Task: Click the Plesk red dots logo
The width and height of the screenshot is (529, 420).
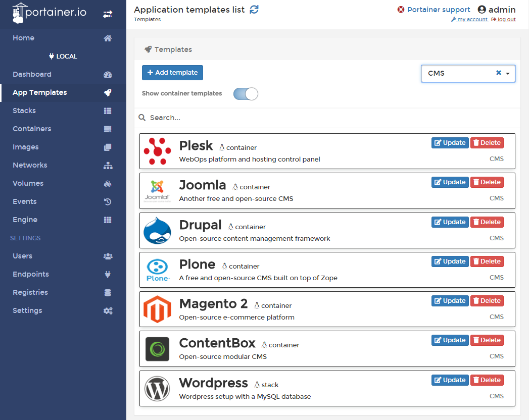Action: coord(157,151)
